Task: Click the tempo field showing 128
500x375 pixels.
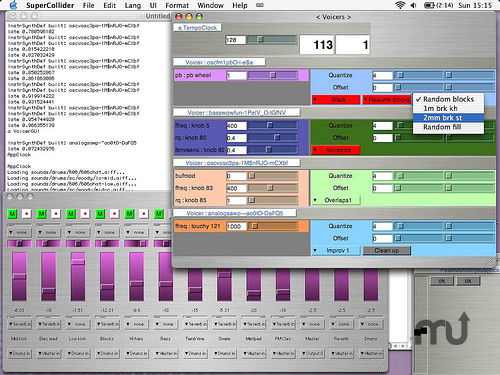Action: 236,40
